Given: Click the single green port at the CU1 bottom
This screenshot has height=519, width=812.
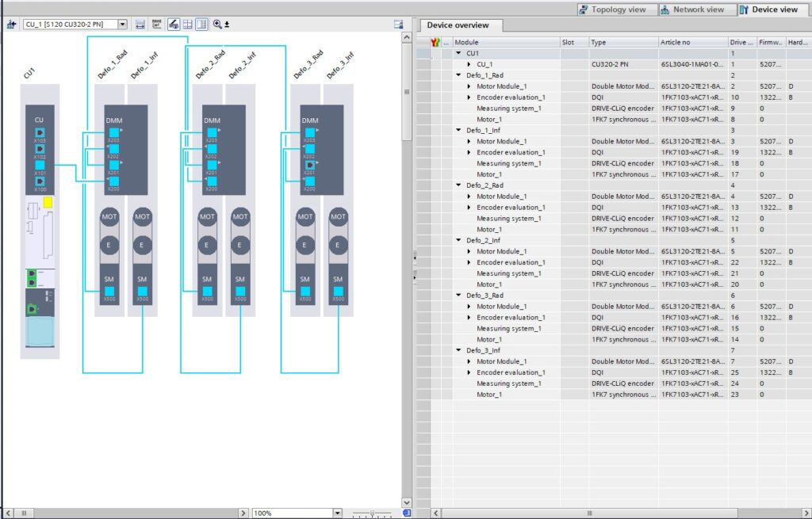Looking at the screenshot, I should 32,309.
